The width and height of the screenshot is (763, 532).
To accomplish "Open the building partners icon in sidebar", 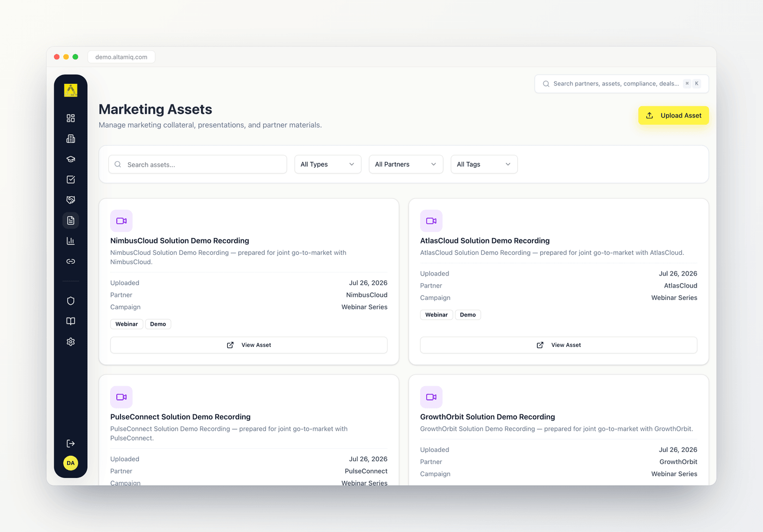I will pyautogui.click(x=71, y=139).
